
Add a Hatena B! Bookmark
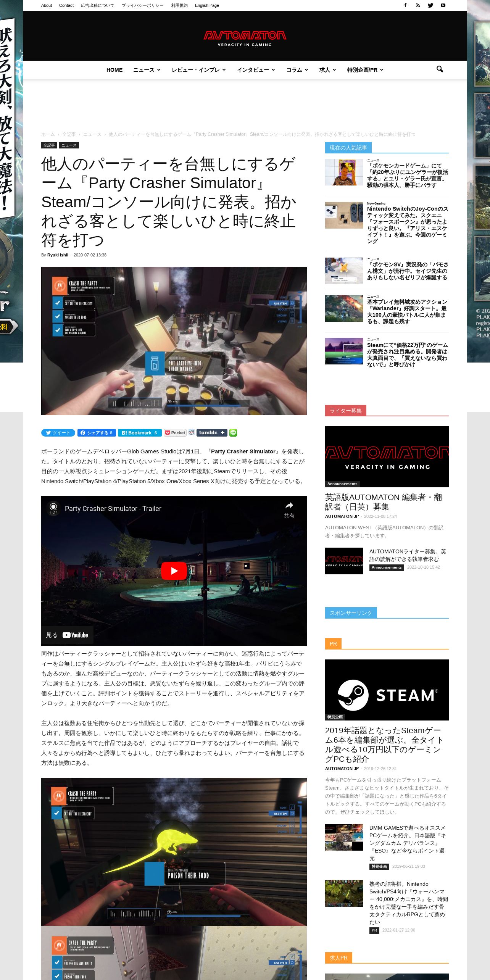140,433
